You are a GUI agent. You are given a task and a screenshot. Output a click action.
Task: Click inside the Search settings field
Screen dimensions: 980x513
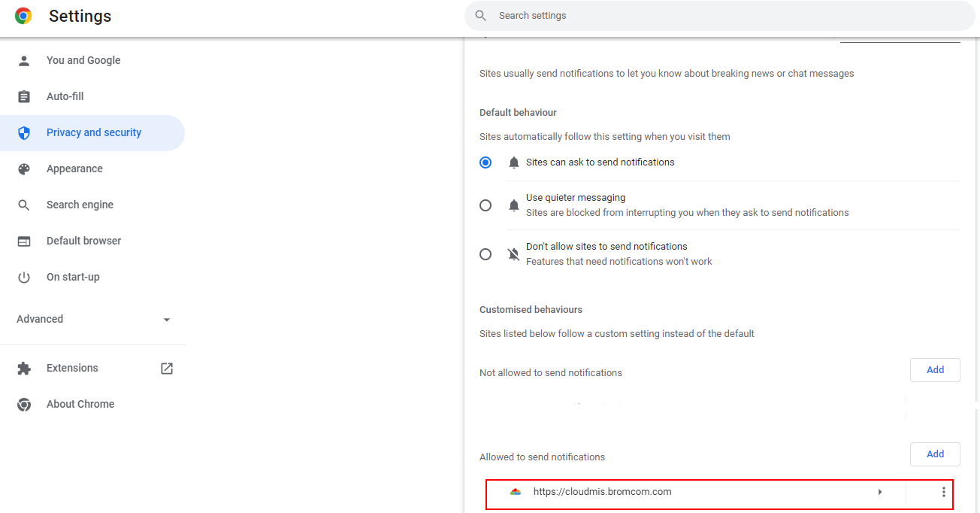(x=718, y=15)
